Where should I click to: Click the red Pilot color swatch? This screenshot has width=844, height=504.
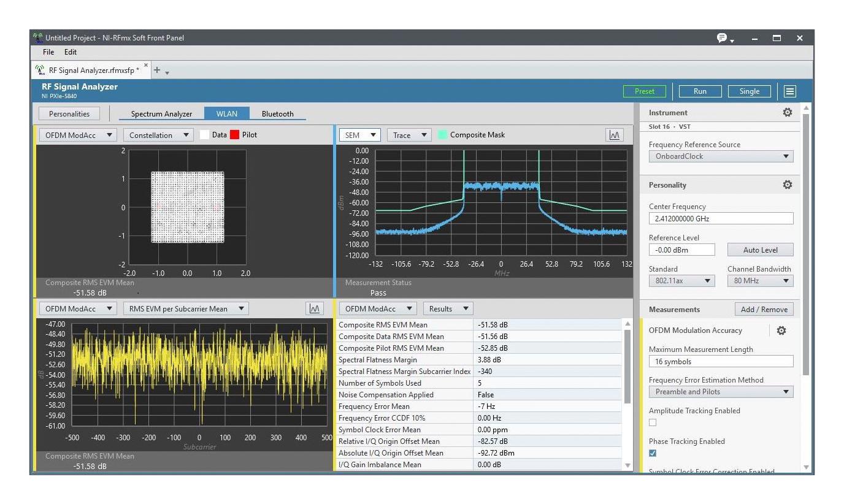[234, 135]
